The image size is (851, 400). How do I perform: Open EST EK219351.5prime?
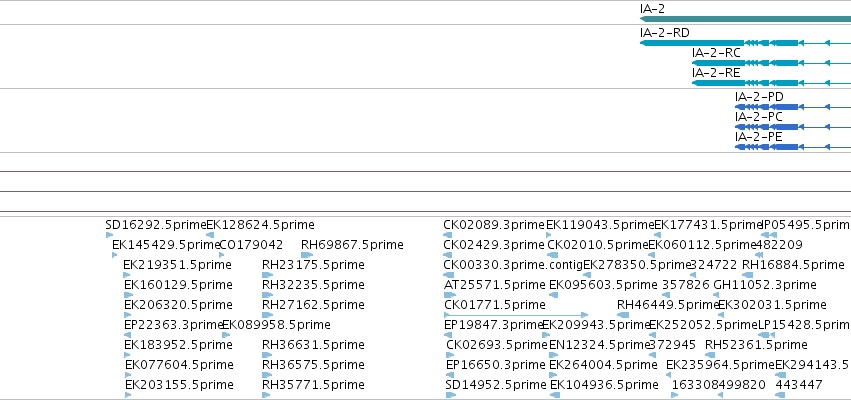177,265
